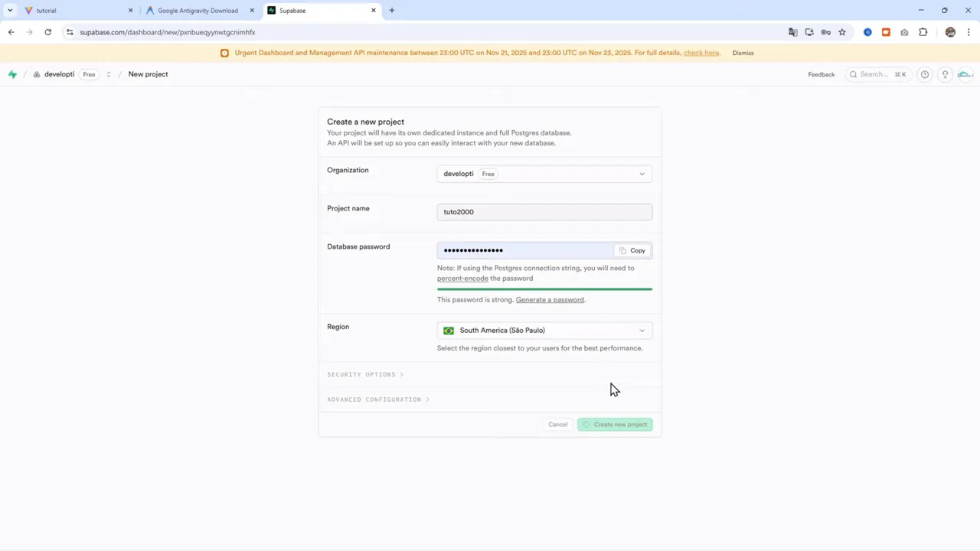This screenshot has width=980, height=551.
Task: Open the password manager key icon
Action: (x=826, y=32)
